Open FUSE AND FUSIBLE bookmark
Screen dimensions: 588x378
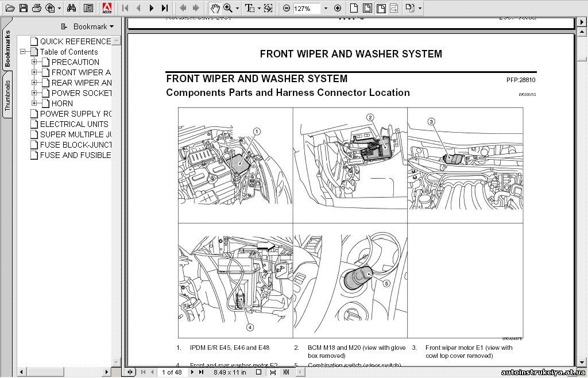(x=75, y=155)
